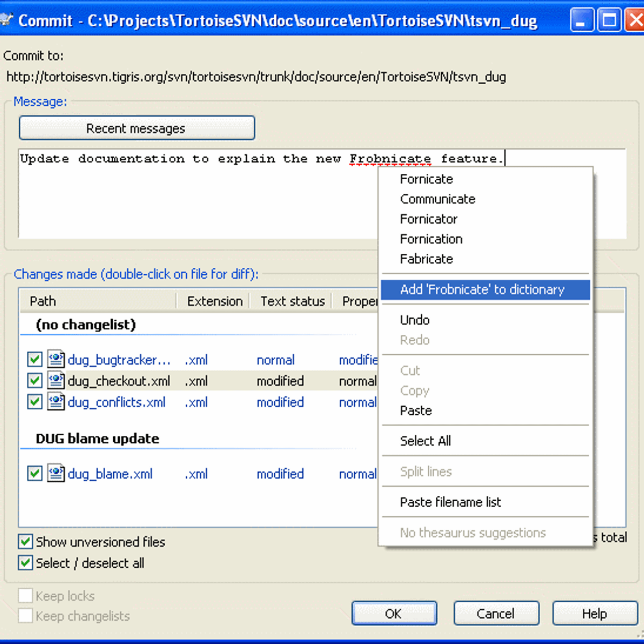644x644 pixels.
Task: Click the dug_checkout.xml file icon
Action: (56, 381)
